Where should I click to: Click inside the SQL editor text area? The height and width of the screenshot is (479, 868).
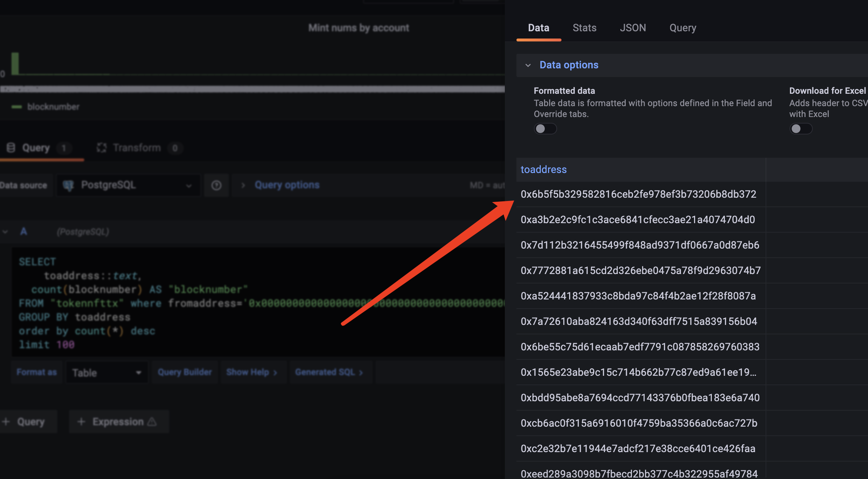tap(258, 302)
